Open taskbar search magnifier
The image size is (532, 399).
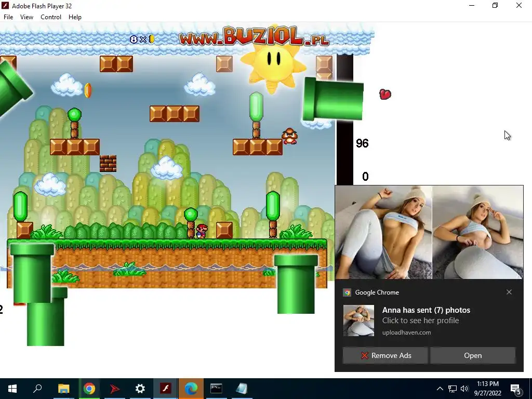tap(37, 389)
